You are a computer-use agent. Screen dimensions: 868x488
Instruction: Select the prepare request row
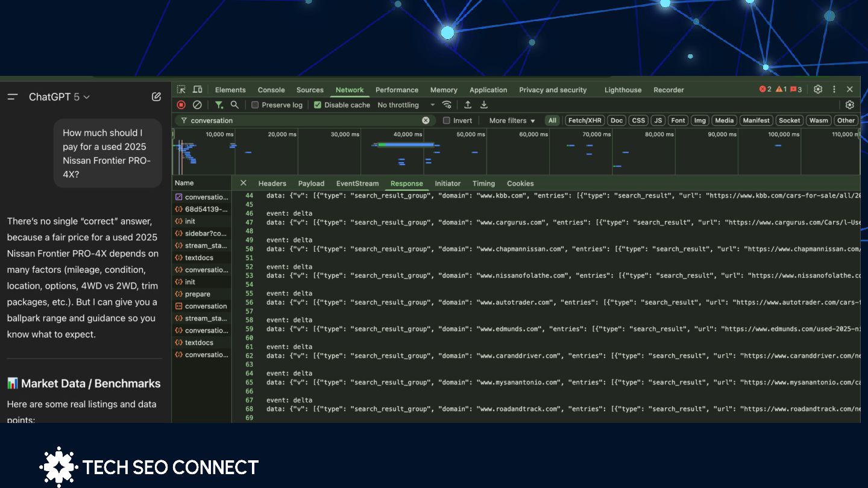click(202, 294)
